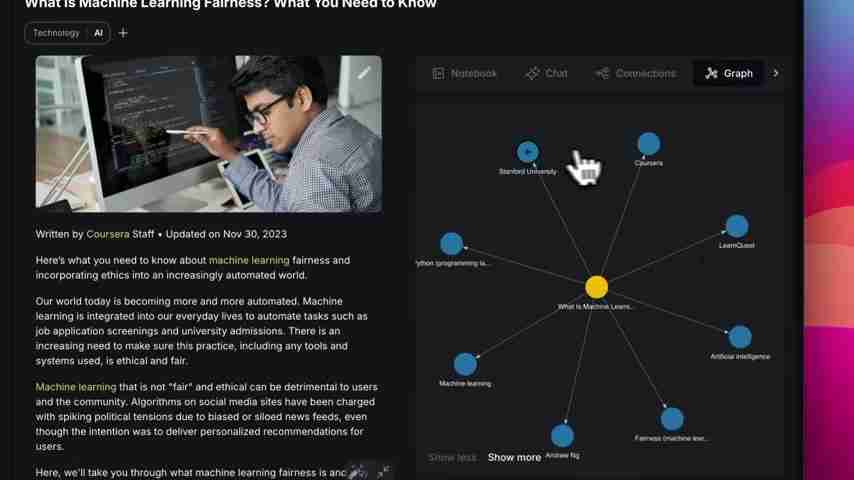The width and height of the screenshot is (854, 480).
Task: Click the Fairness (machine learning) node
Action: [x=672, y=419]
